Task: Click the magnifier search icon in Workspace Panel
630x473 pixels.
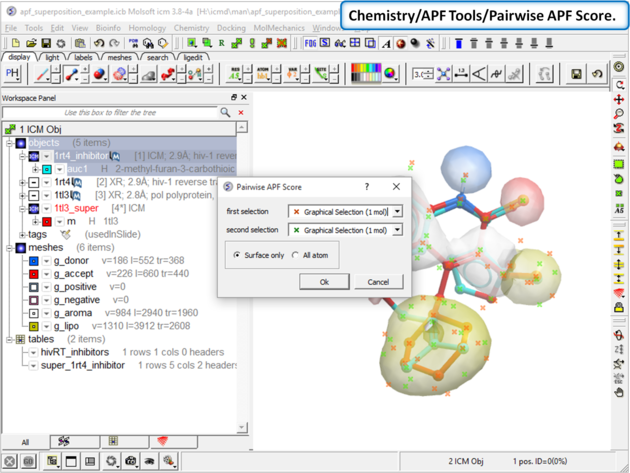Action: pyautogui.click(x=225, y=113)
